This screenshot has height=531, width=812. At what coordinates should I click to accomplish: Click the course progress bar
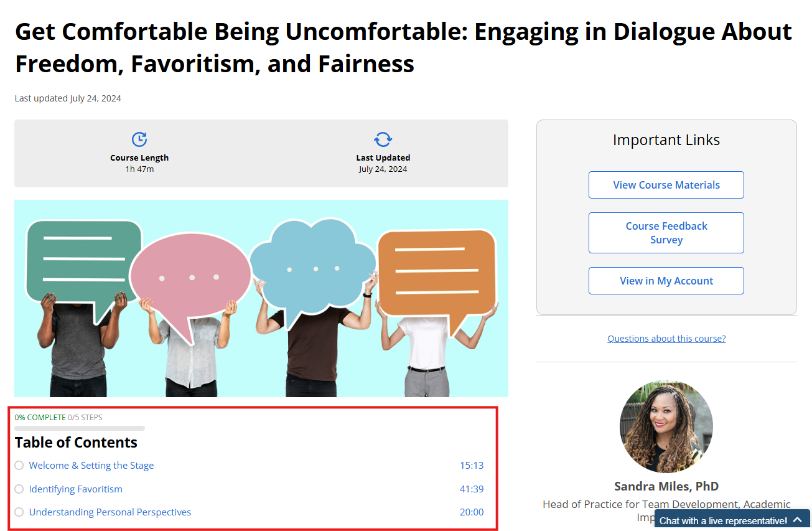(80, 428)
